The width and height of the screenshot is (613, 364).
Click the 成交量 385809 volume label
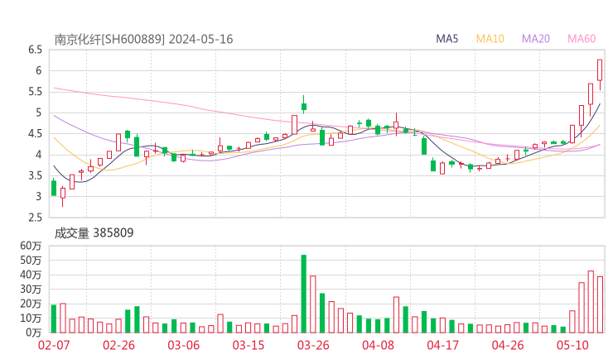click(x=94, y=232)
